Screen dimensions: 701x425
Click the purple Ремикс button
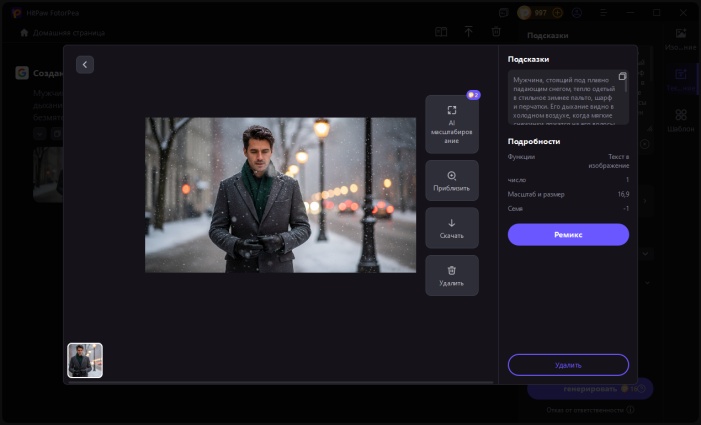pos(568,235)
